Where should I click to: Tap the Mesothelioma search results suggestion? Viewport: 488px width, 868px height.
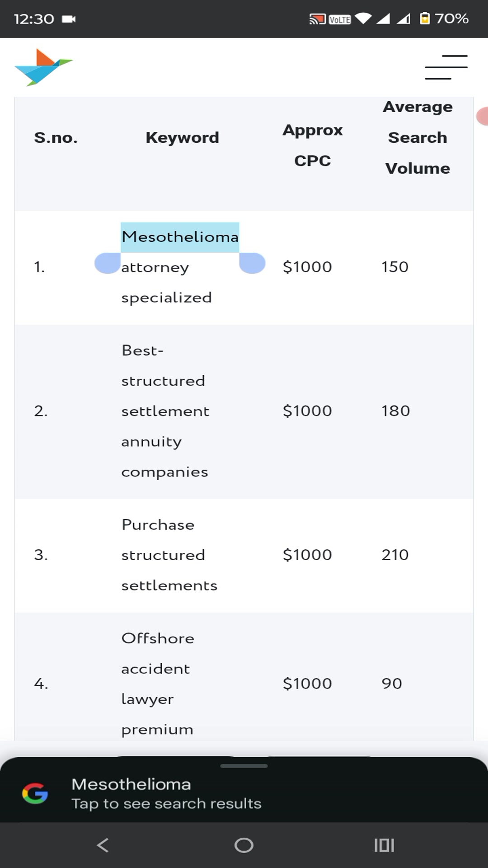[x=166, y=793]
